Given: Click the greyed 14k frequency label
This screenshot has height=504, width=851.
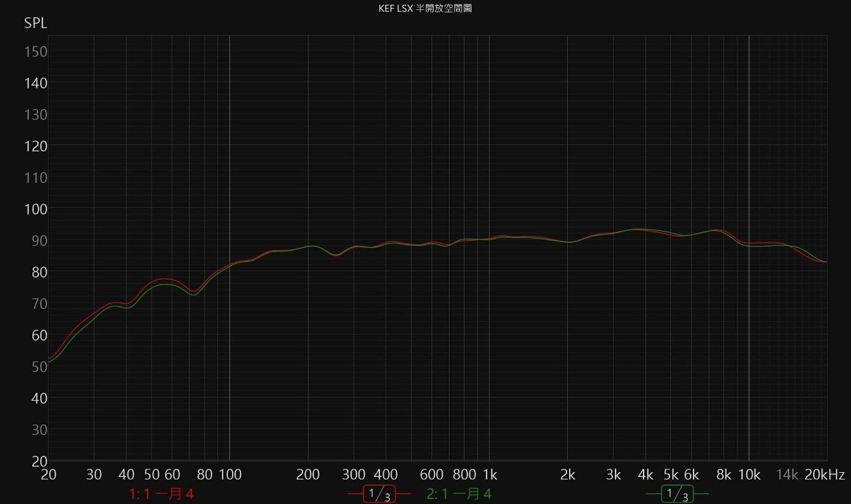Looking at the screenshot, I should click(787, 475).
